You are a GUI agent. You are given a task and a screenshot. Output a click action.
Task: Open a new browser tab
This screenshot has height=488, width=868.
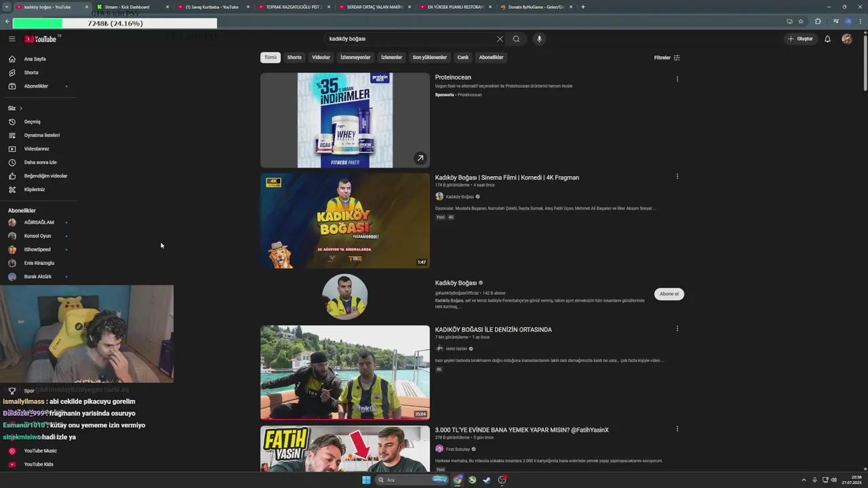583,7
